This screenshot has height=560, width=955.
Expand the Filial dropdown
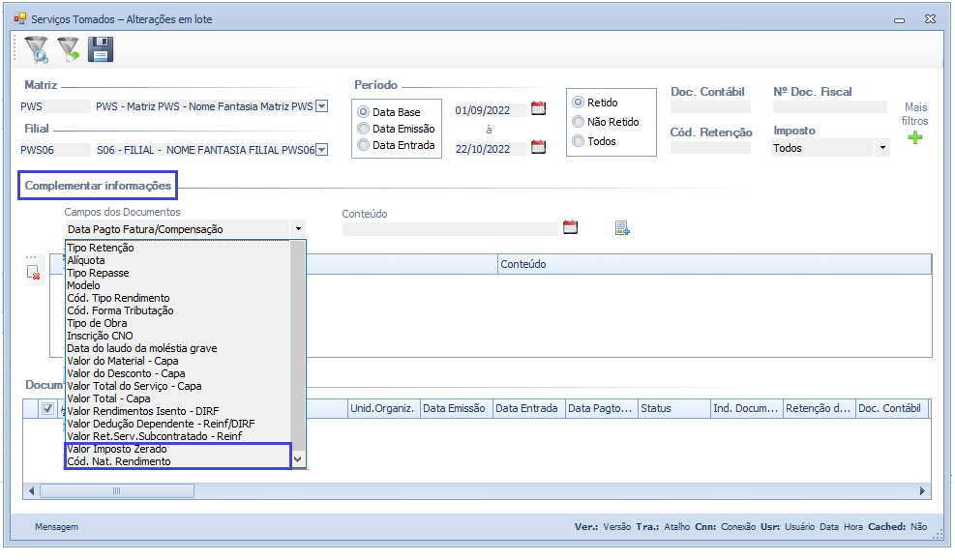322,150
